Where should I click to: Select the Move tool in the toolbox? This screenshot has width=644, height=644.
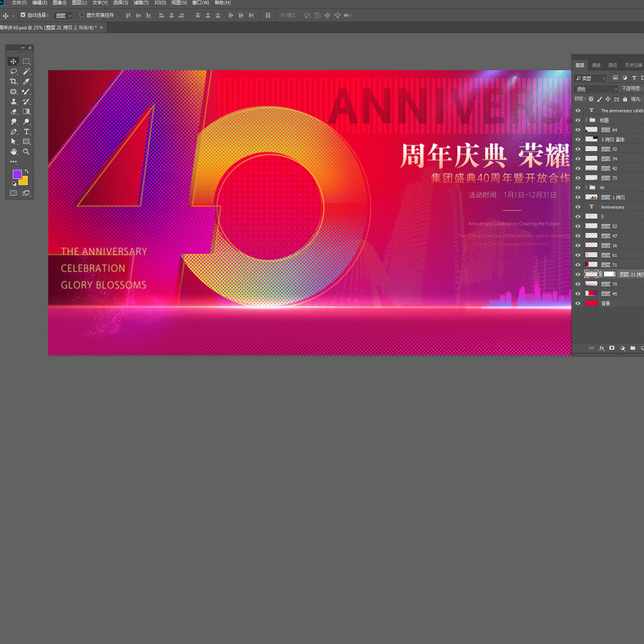tap(13, 62)
